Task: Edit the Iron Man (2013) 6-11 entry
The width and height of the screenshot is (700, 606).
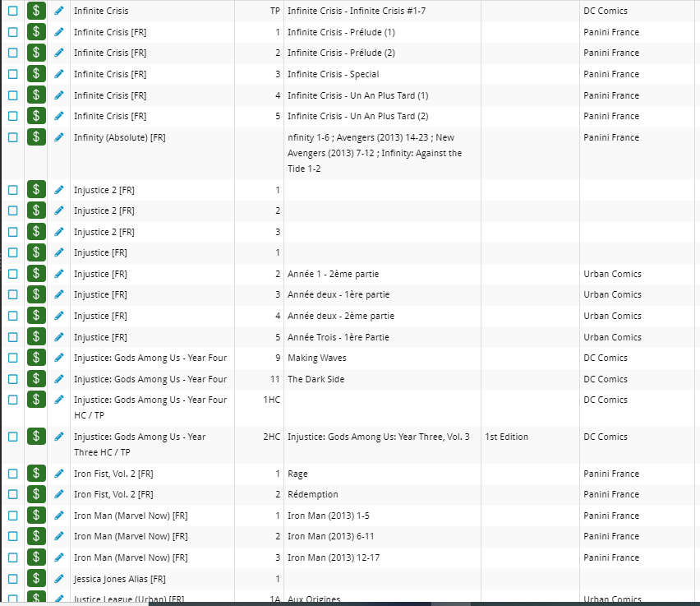Action: (x=59, y=536)
